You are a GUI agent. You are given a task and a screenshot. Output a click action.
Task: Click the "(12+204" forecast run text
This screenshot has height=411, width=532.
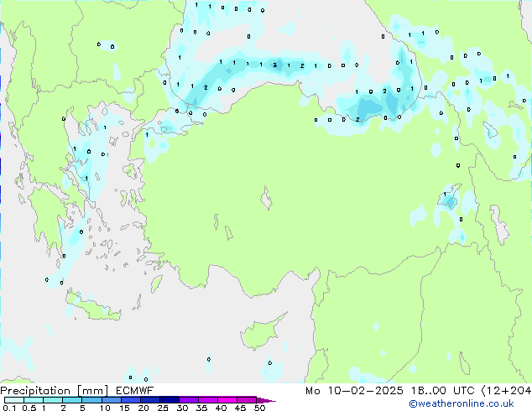(507, 391)
